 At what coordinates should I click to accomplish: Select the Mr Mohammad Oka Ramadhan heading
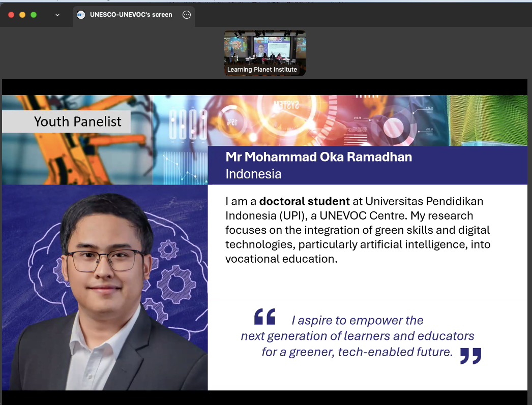[x=318, y=157]
